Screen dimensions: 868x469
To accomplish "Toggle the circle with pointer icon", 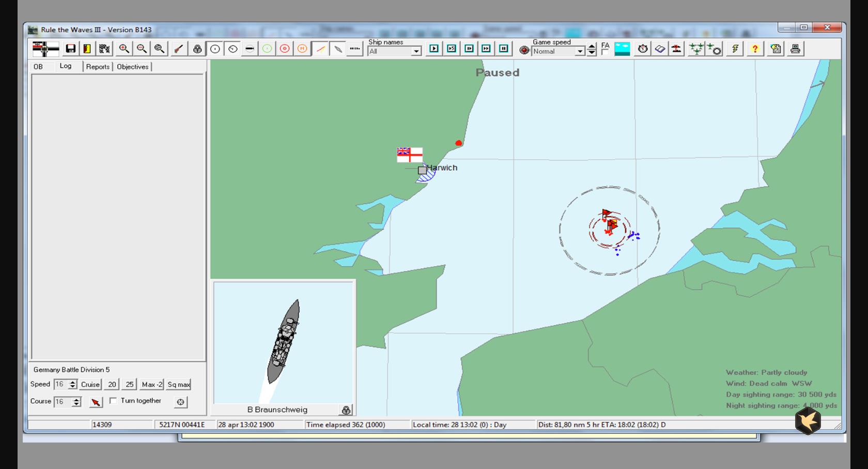I will [233, 49].
